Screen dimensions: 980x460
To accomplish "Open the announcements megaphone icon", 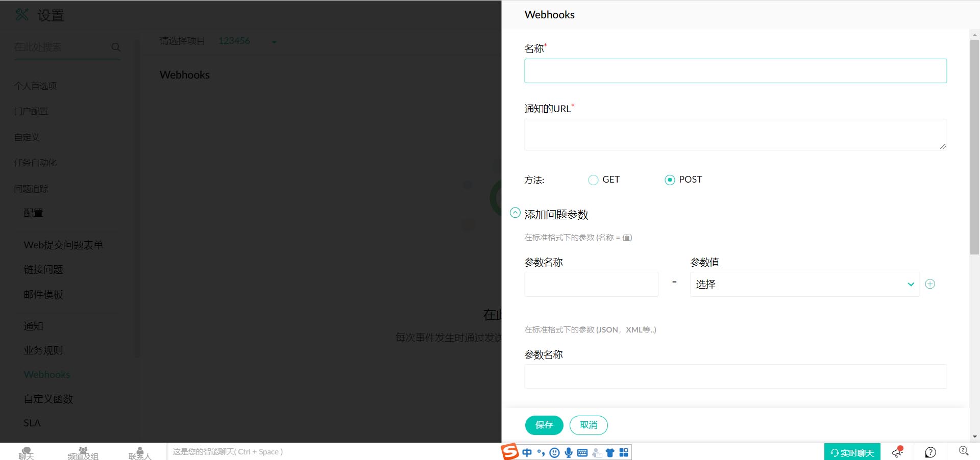I will tap(897, 452).
